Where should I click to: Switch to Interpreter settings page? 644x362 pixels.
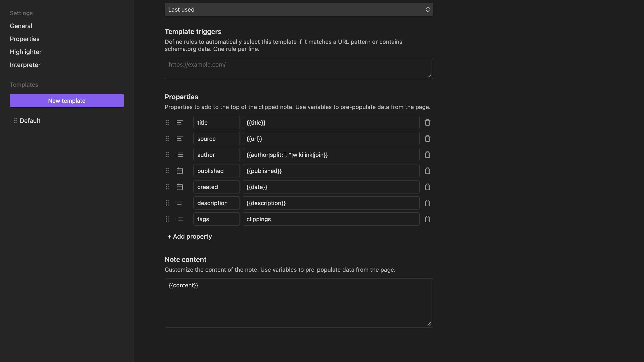point(25,65)
